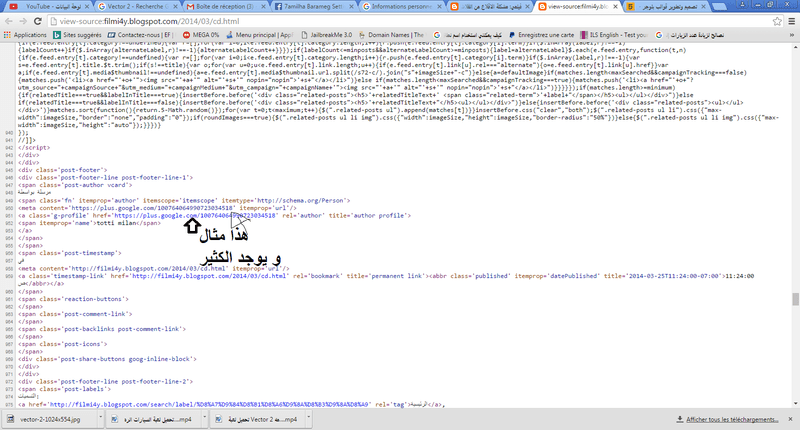Go forward with the browser forward arrow

[x=23, y=21]
